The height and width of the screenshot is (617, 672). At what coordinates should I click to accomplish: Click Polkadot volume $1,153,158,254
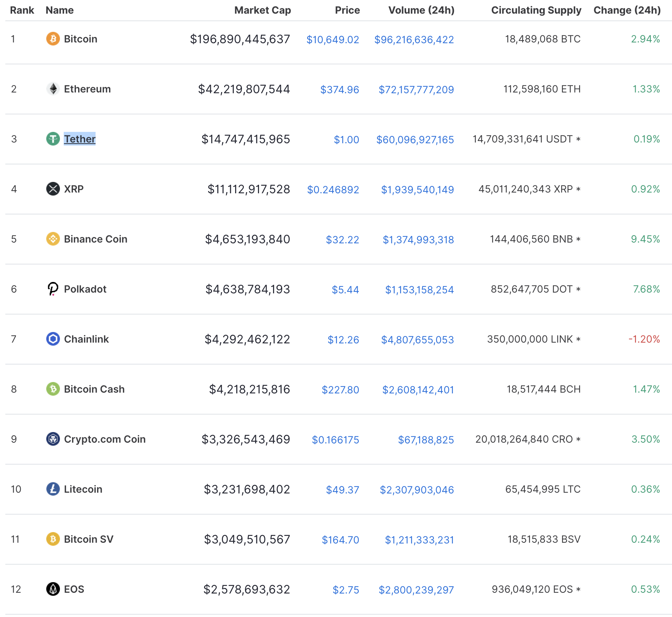(x=419, y=290)
